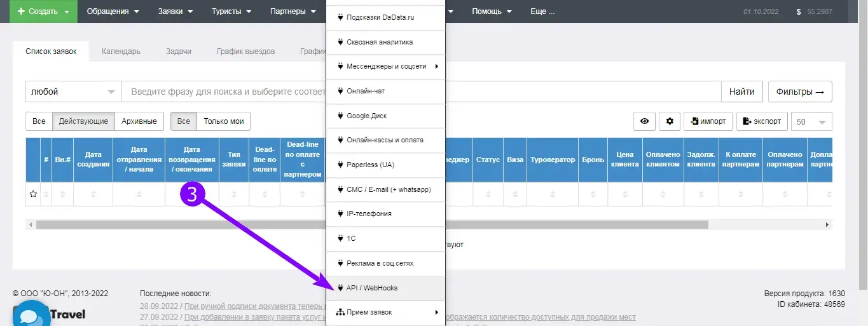The width and height of the screenshot is (868, 326).
Task: Sort by Тип заявки column
Action: pos(234,160)
